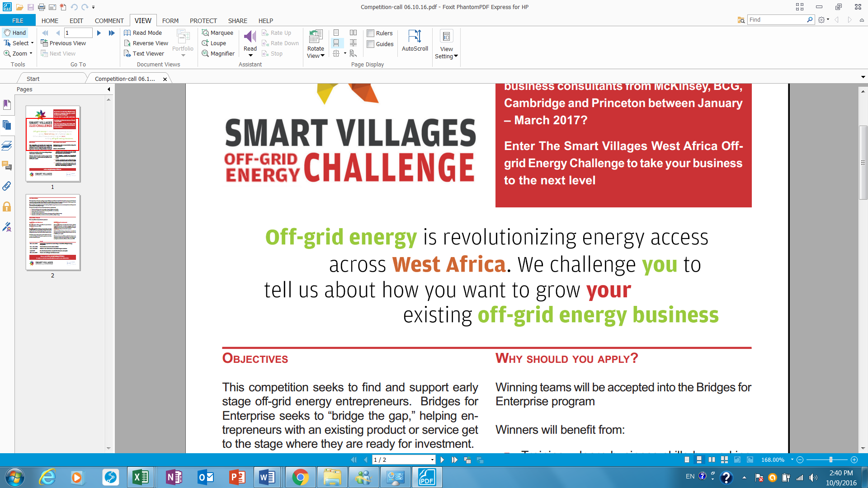
Task: Switch to the SHARE ribbon tab
Action: 237,20
